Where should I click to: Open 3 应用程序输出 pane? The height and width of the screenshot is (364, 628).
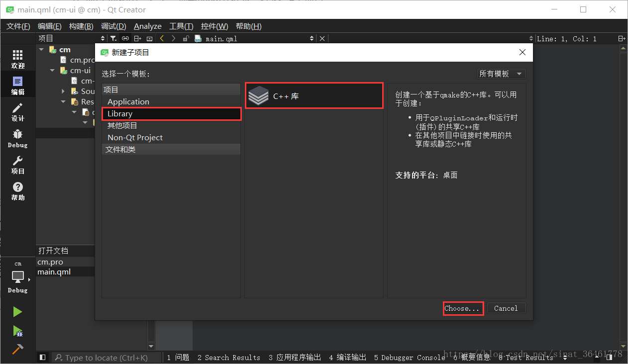coord(295,357)
